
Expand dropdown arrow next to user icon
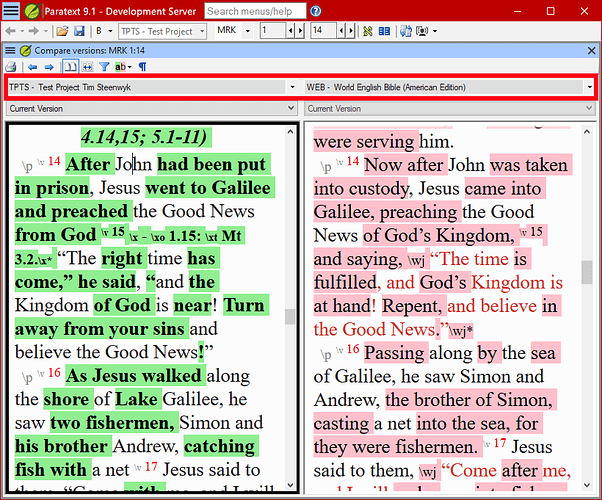[435, 31]
